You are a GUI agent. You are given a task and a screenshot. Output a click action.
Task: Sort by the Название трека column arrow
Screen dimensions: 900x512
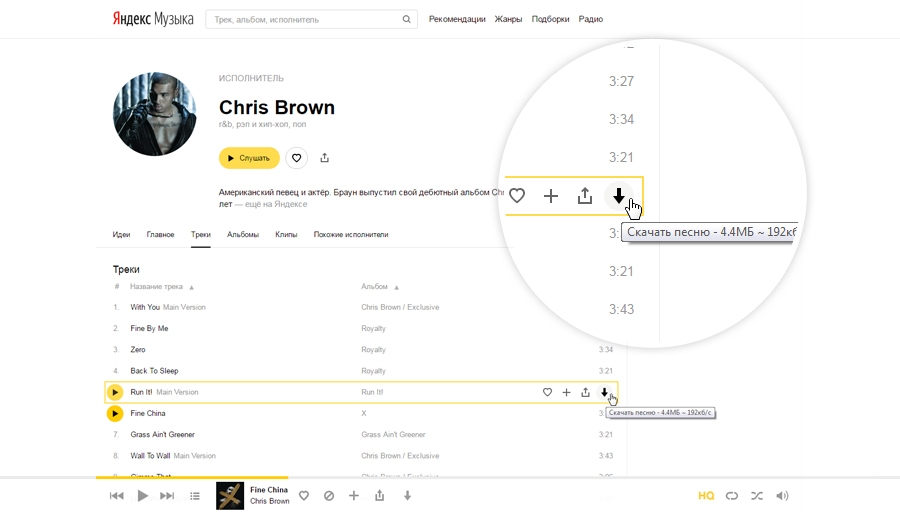(x=192, y=287)
